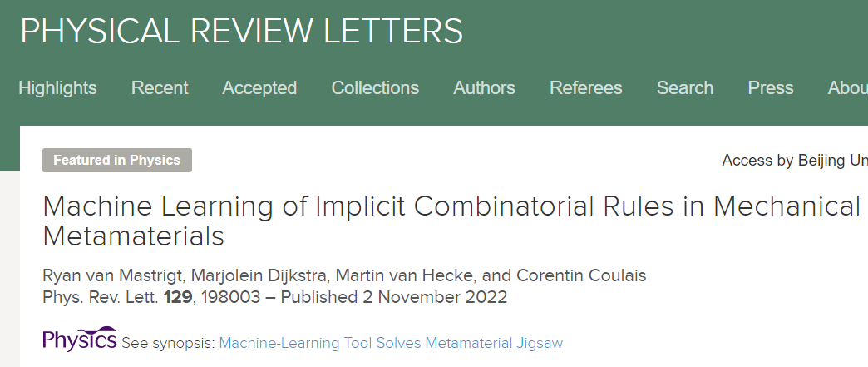Click the purple Physics logo
The width and height of the screenshot is (868, 367).
[80, 340]
